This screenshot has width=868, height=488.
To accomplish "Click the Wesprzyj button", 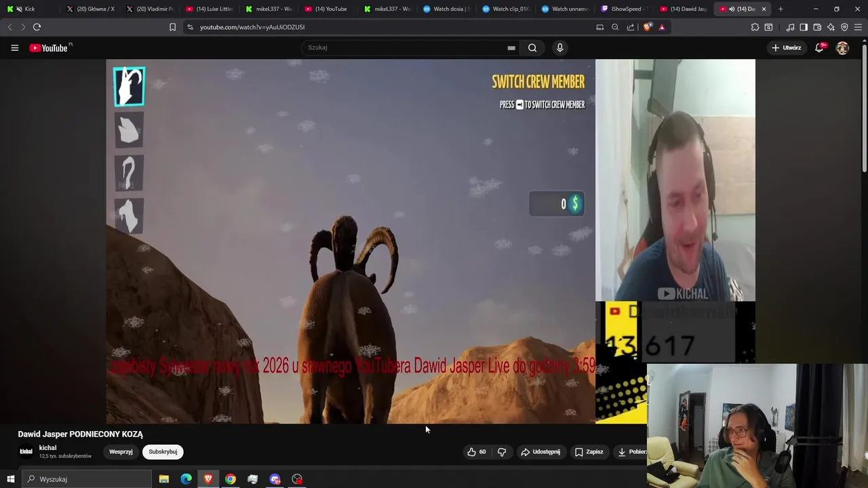I will click(x=121, y=451).
